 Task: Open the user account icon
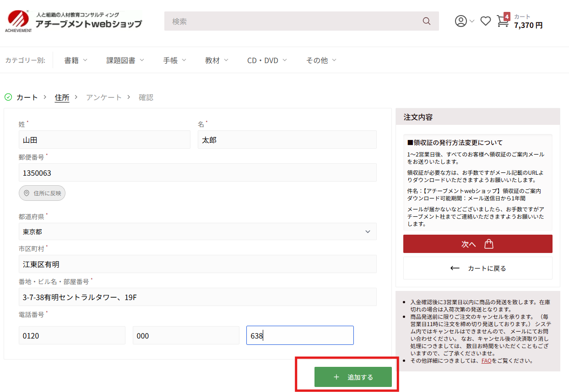point(461,21)
